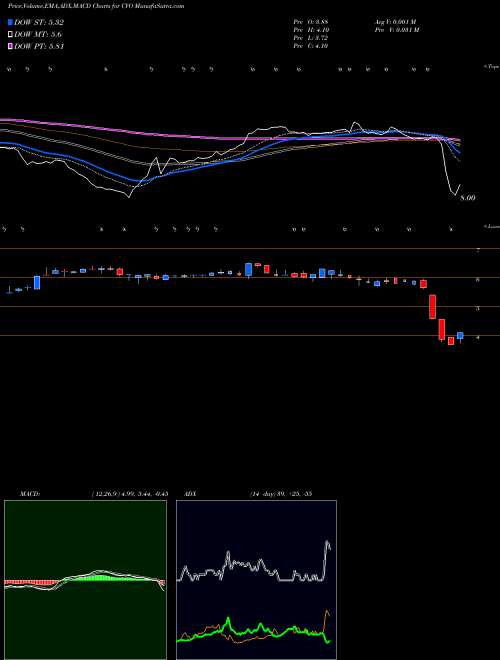
Task: Click the tall red candlestick between 5 and 6
Action: 432,306
